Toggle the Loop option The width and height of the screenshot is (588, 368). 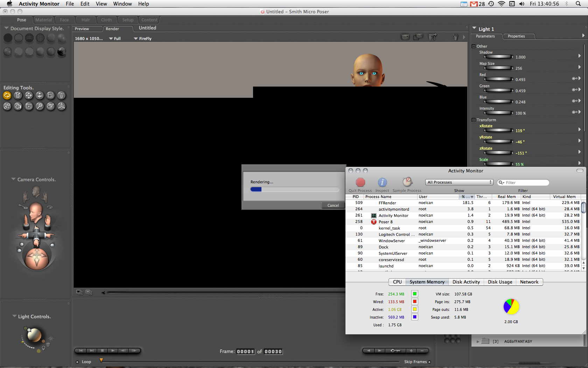click(x=77, y=362)
